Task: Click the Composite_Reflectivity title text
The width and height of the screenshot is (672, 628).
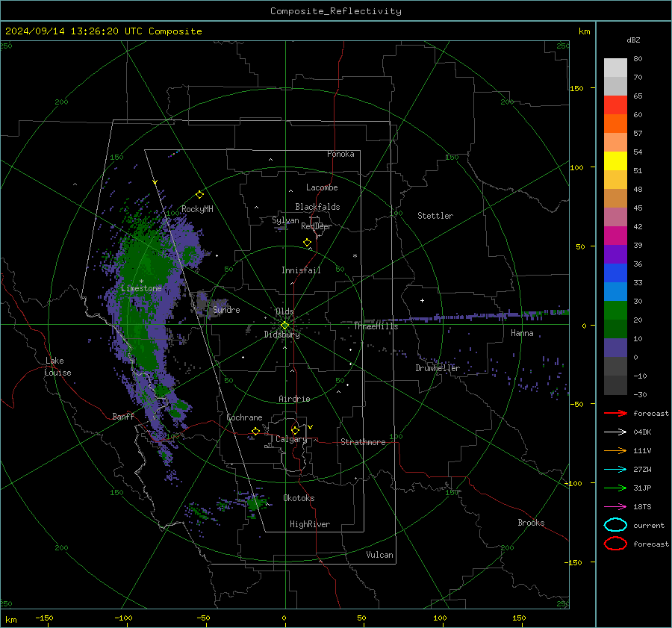Action: click(335, 11)
